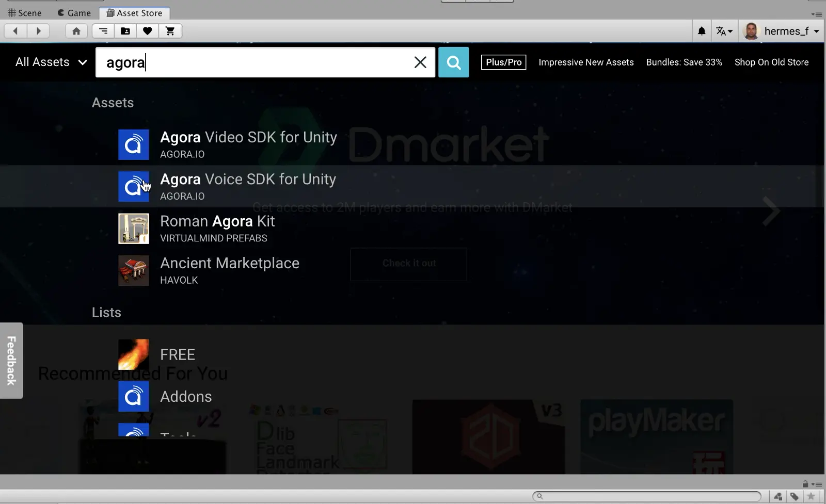This screenshot has width=826, height=504.
Task: Open the wishlist heart icon
Action: coord(148,31)
